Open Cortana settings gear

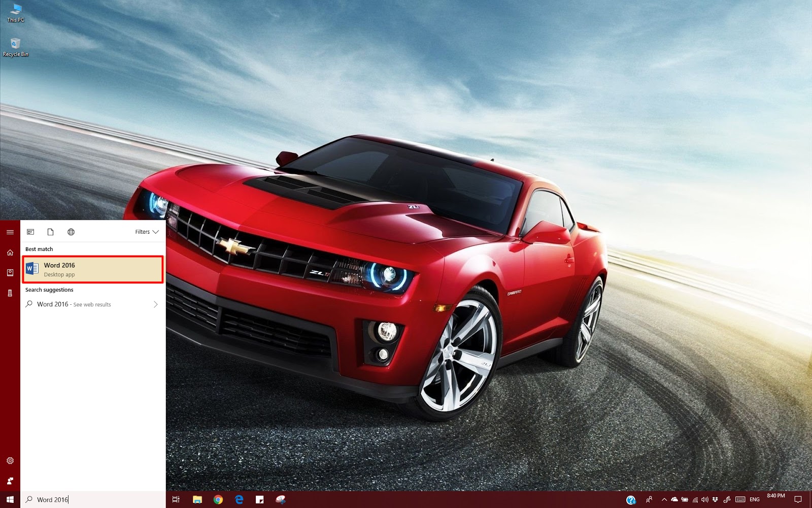tap(10, 461)
